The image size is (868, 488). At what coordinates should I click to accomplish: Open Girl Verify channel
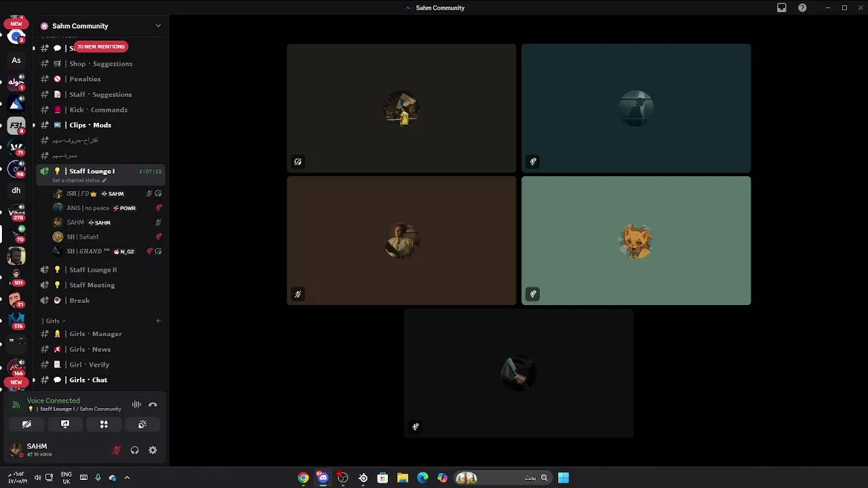(x=100, y=365)
